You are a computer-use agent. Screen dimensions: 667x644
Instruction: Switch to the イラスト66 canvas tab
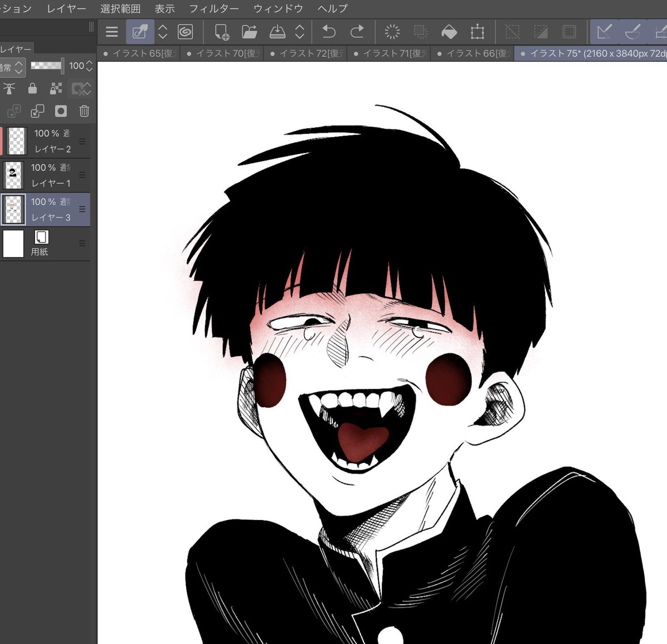point(472,53)
